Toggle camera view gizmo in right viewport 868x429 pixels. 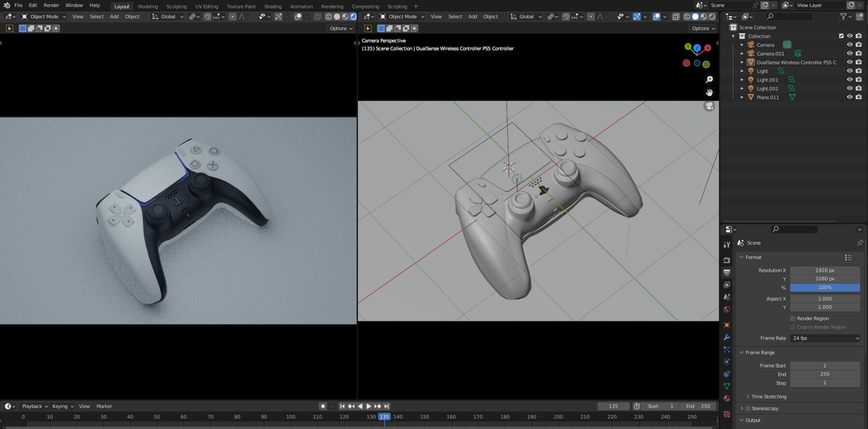[x=709, y=106]
